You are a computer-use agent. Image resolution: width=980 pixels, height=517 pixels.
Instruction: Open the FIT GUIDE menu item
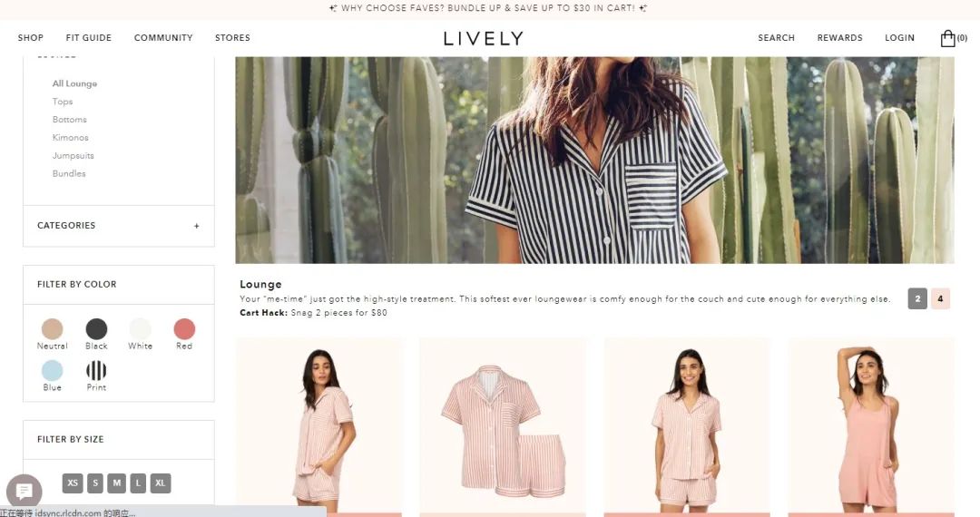coord(89,37)
